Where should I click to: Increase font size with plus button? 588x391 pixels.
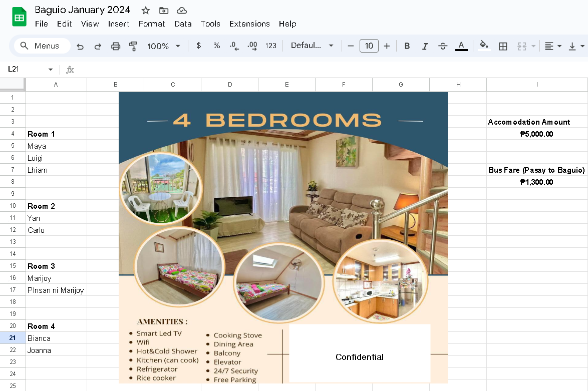[387, 46]
